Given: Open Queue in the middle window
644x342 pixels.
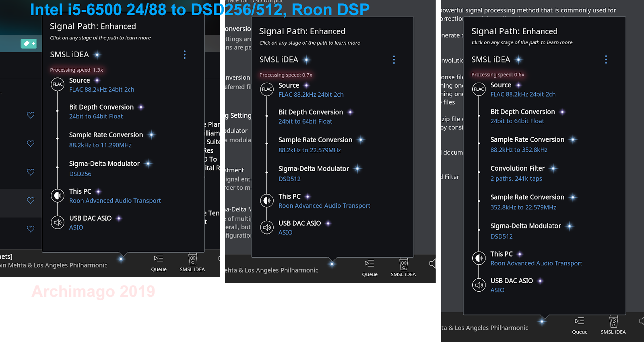Looking at the screenshot, I should [x=369, y=268].
